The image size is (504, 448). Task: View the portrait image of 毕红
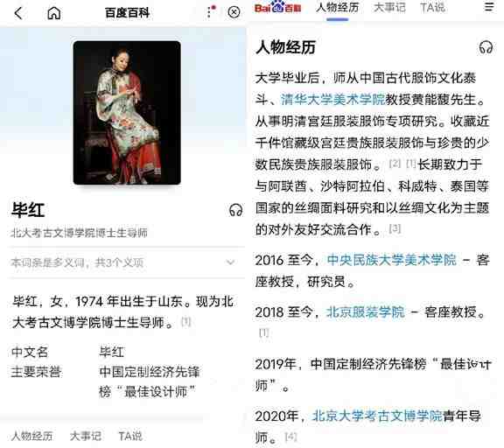click(x=127, y=113)
